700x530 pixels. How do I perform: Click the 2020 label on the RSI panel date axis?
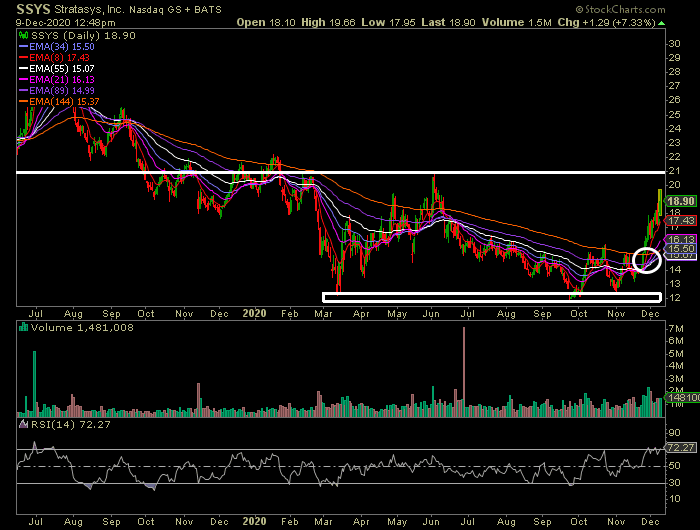pos(254,521)
